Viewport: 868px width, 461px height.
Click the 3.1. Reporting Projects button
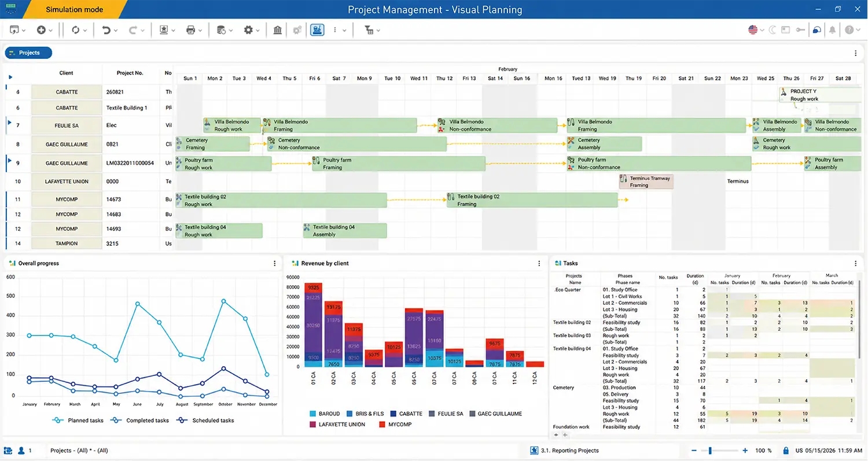point(569,451)
